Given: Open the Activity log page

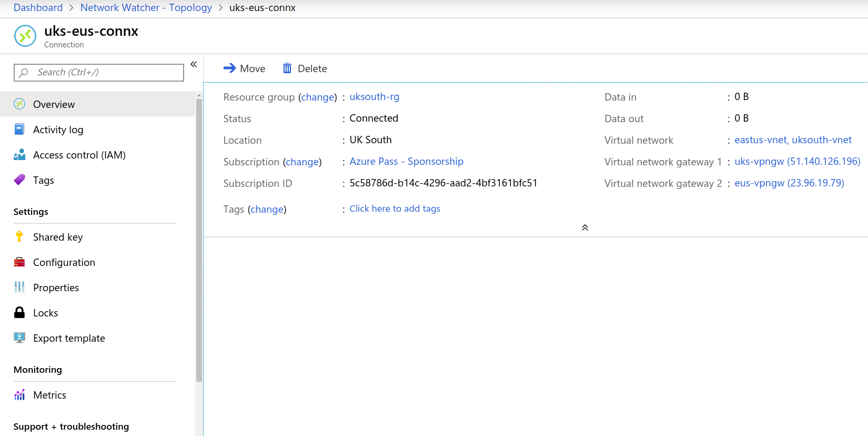Looking at the screenshot, I should (x=98, y=129).
